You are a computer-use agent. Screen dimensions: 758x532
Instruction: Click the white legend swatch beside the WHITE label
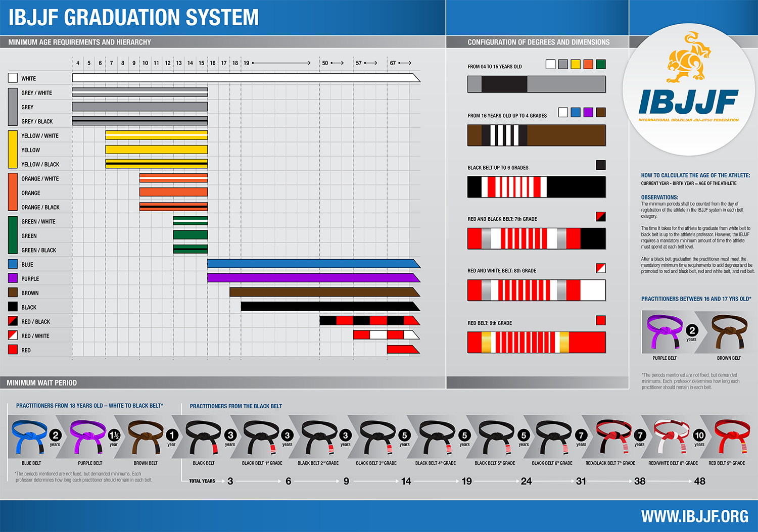pyautogui.click(x=13, y=78)
